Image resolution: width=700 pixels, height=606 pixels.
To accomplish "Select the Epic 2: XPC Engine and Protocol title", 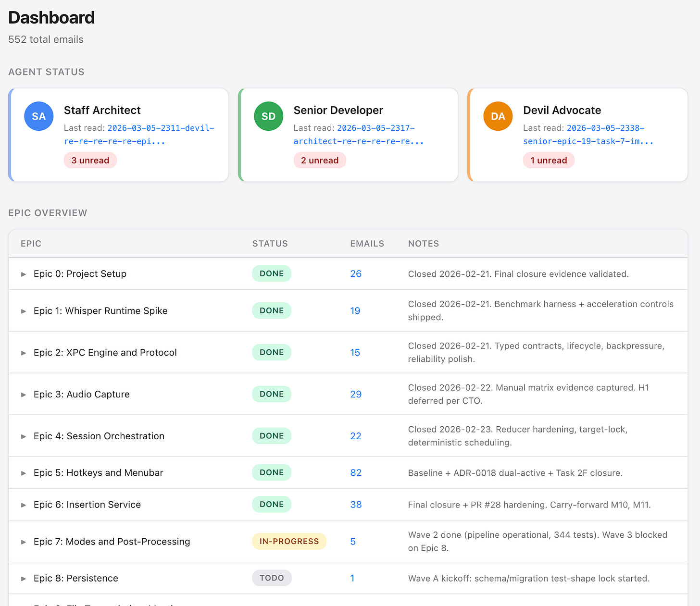I will 105,353.
